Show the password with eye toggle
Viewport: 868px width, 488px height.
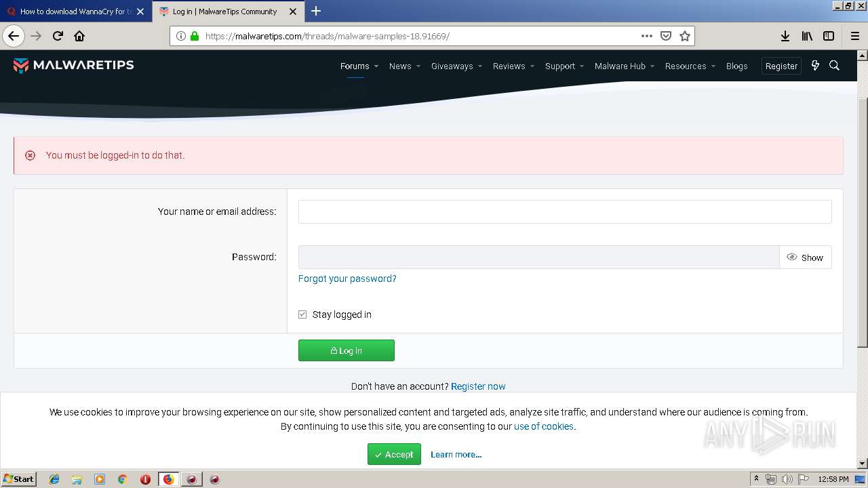tap(805, 258)
